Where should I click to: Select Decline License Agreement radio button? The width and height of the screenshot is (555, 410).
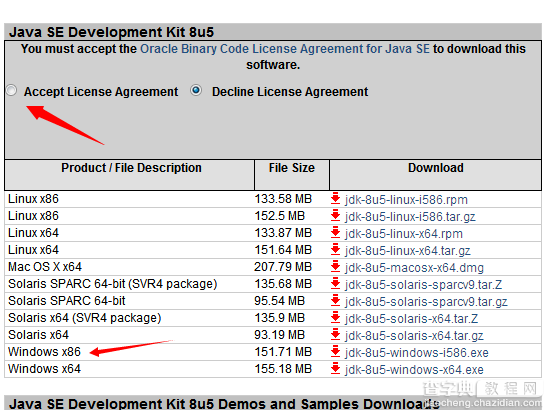click(196, 91)
